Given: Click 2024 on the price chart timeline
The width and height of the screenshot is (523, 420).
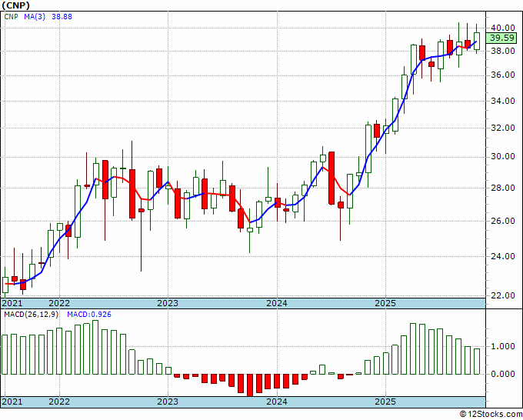Looking at the screenshot, I should pyautogui.click(x=277, y=303).
